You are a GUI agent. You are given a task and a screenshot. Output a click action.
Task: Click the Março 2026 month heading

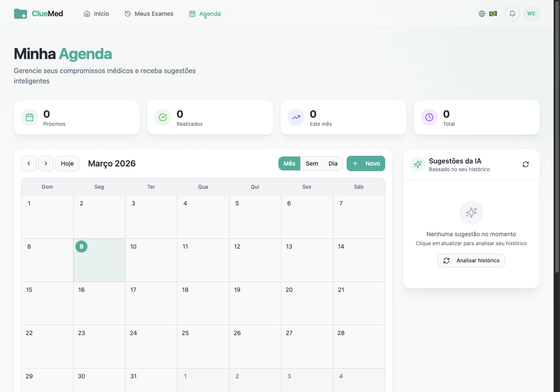(x=112, y=163)
